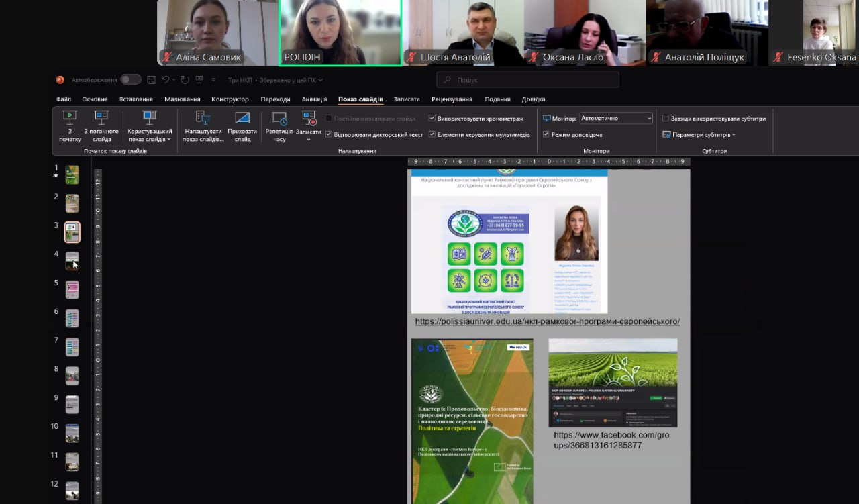This screenshot has height=504, width=859.
Task: Toggle Використовувати хронометраж checkbox
Action: tap(432, 119)
